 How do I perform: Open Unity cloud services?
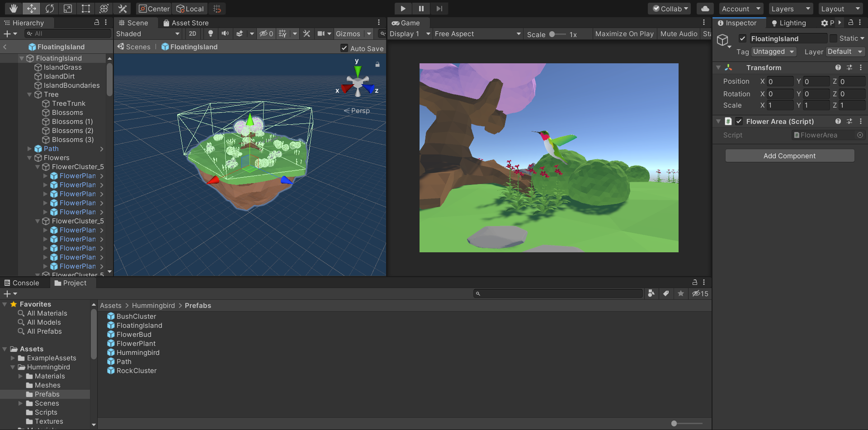(705, 9)
